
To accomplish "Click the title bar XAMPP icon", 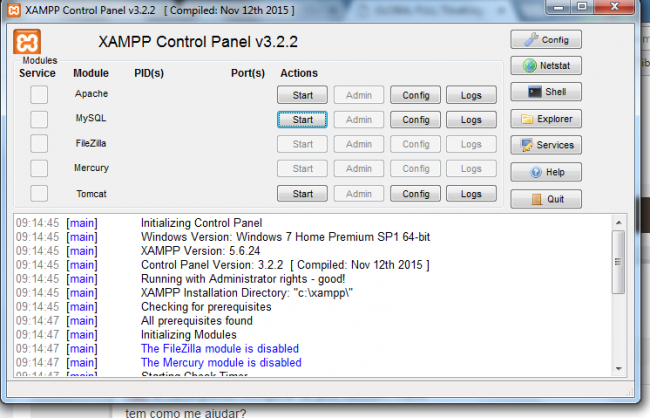I will 14,10.
